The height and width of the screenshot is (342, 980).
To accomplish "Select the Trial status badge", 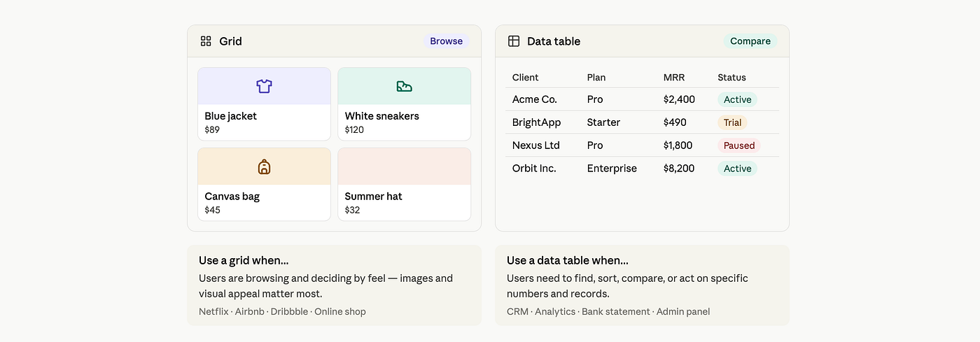I will click(x=732, y=122).
